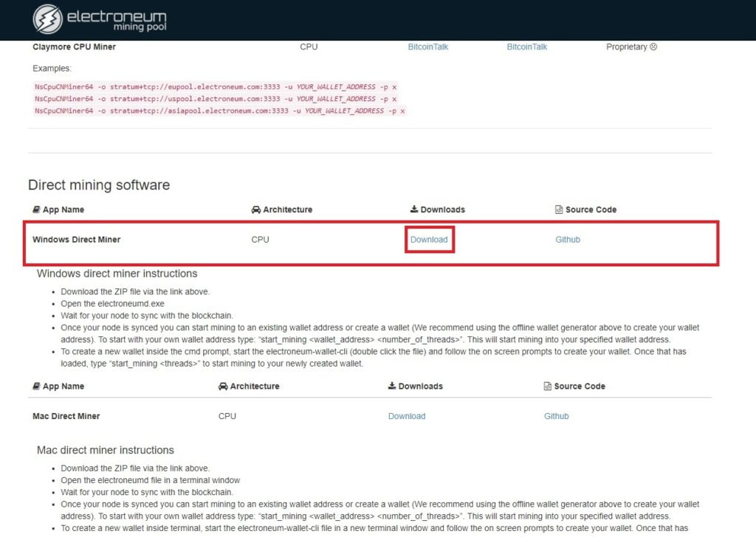Click the Claymore CPU Miner app name
The width and height of the screenshot is (756, 537).
click(75, 46)
